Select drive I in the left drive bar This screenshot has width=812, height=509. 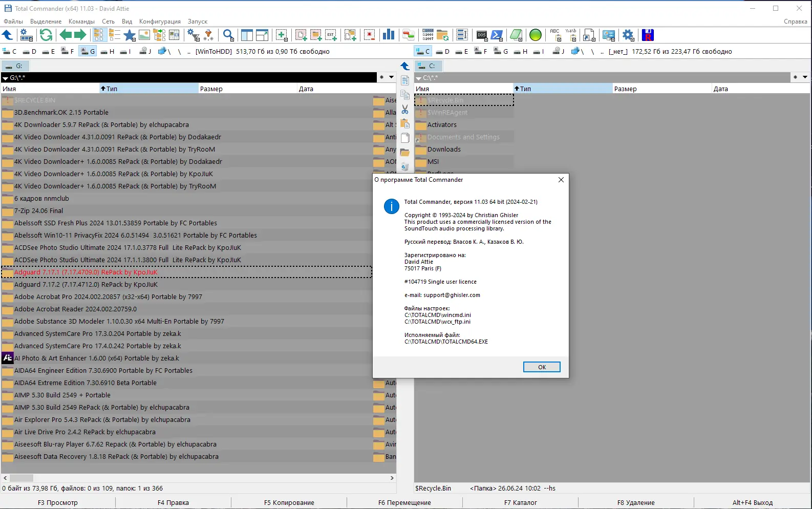point(125,51)
